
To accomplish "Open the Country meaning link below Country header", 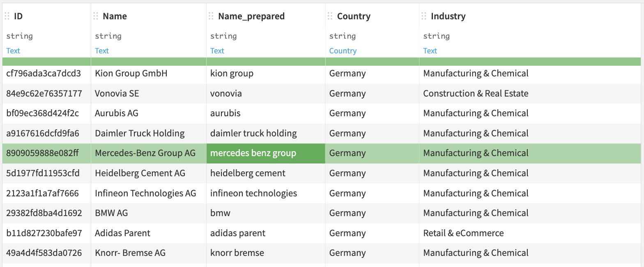I will [343, 51].
